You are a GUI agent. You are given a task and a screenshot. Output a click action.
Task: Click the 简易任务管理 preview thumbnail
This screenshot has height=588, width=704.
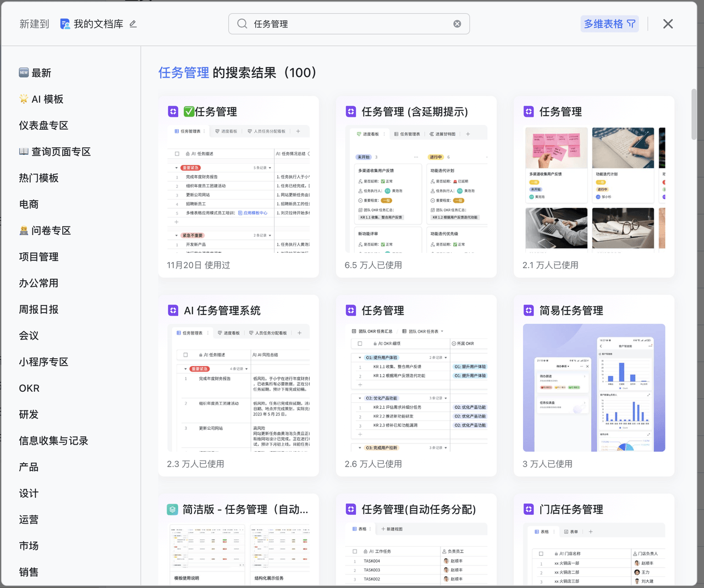coord(593,387)
